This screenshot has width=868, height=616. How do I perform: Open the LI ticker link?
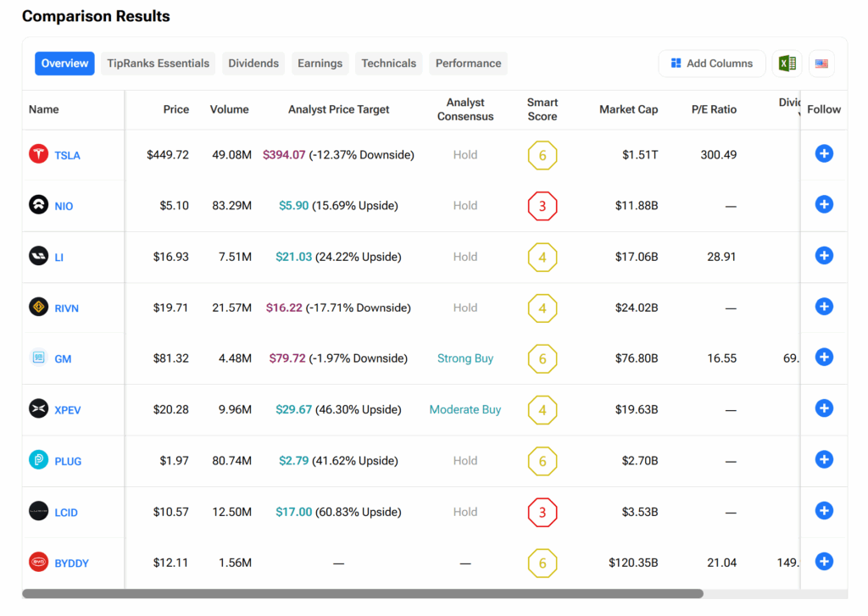(x=59, y=258)
